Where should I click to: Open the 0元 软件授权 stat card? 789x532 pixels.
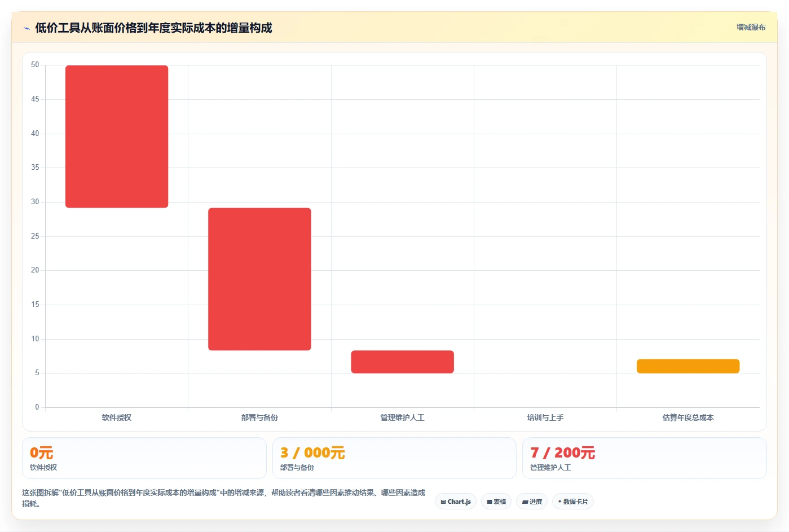pyautogui.click(x=144, y=458)
